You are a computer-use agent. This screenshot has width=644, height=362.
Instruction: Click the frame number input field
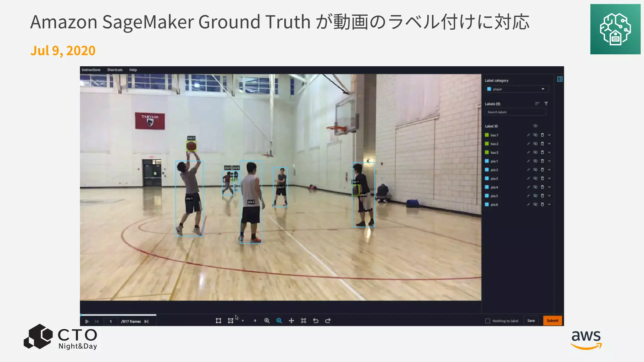pos(111,321)
